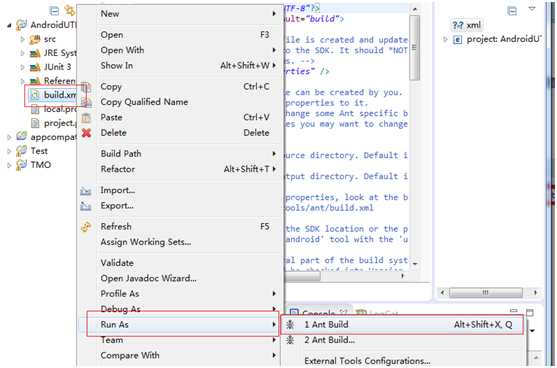Select the build.xml file
Viewport: 557px width, 368px height.
coord(53,95)
